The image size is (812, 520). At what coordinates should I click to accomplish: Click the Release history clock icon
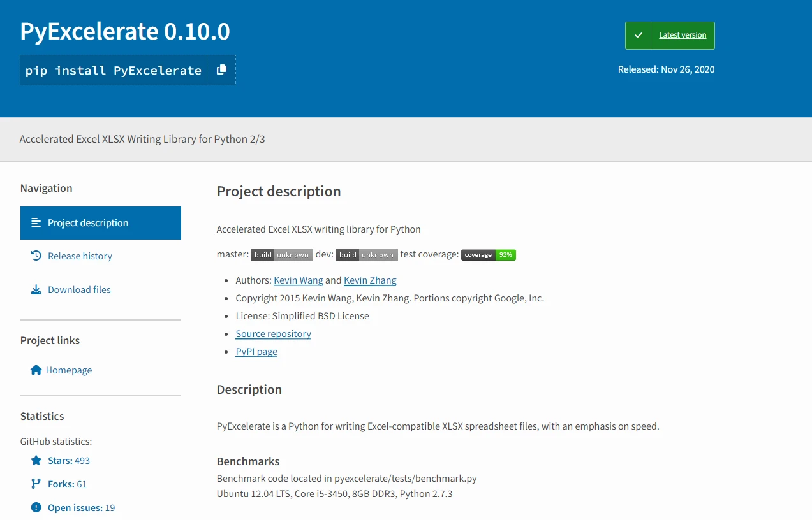[36, 256]
